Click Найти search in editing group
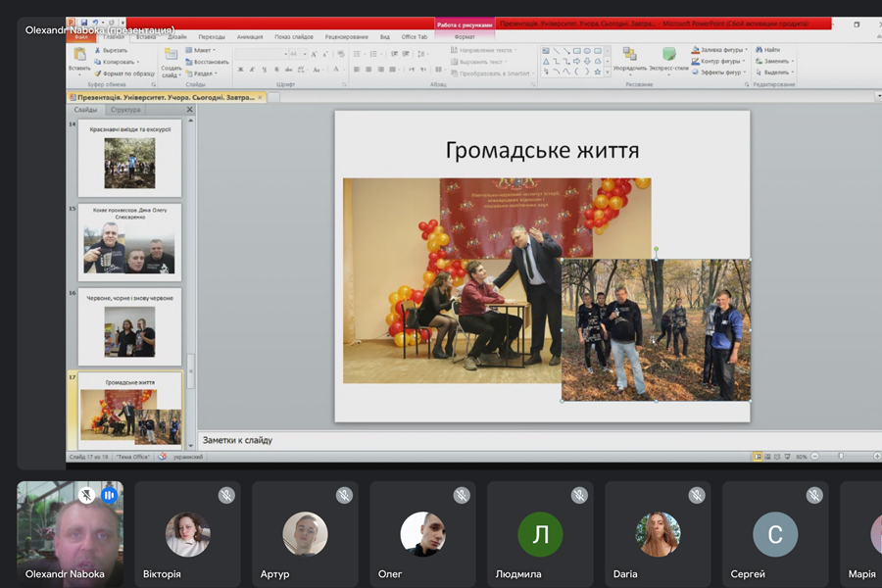The width and height of the screenshot is (882, 588). pos(770,50)
